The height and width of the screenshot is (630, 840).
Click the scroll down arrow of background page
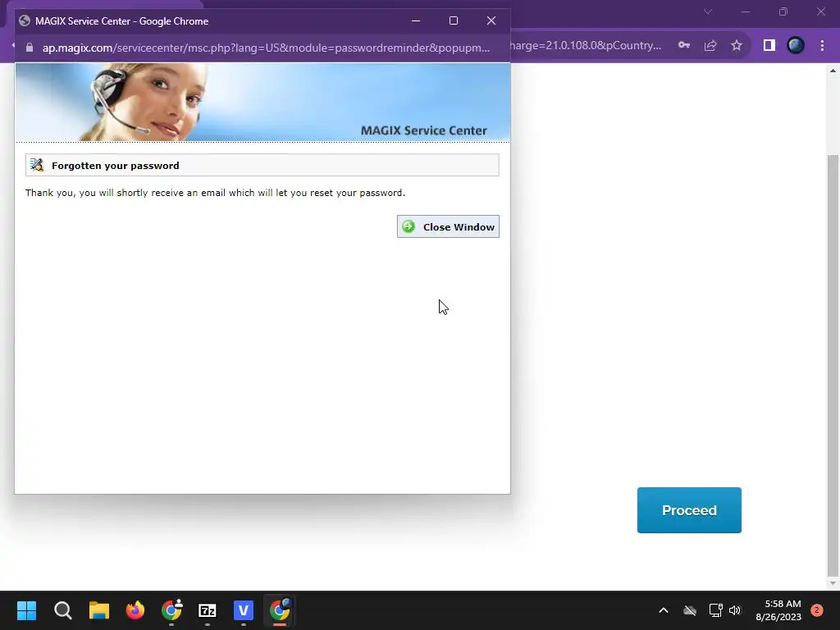(x=833, y=583)
